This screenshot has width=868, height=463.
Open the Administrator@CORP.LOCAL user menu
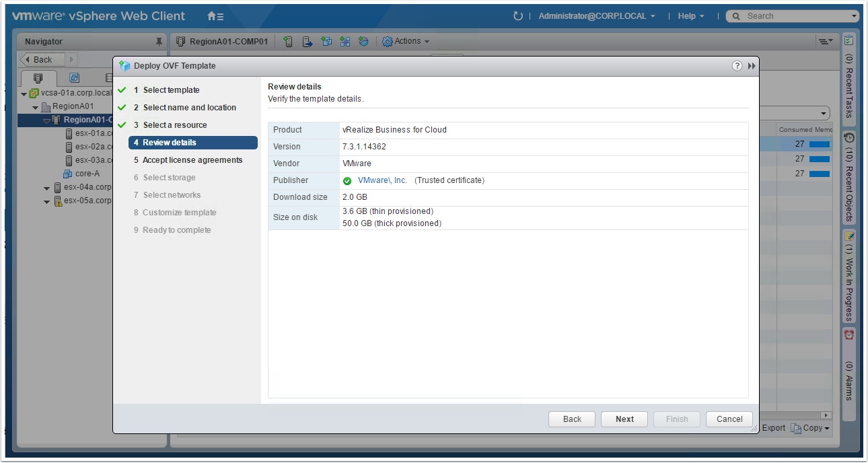(597, 16)
